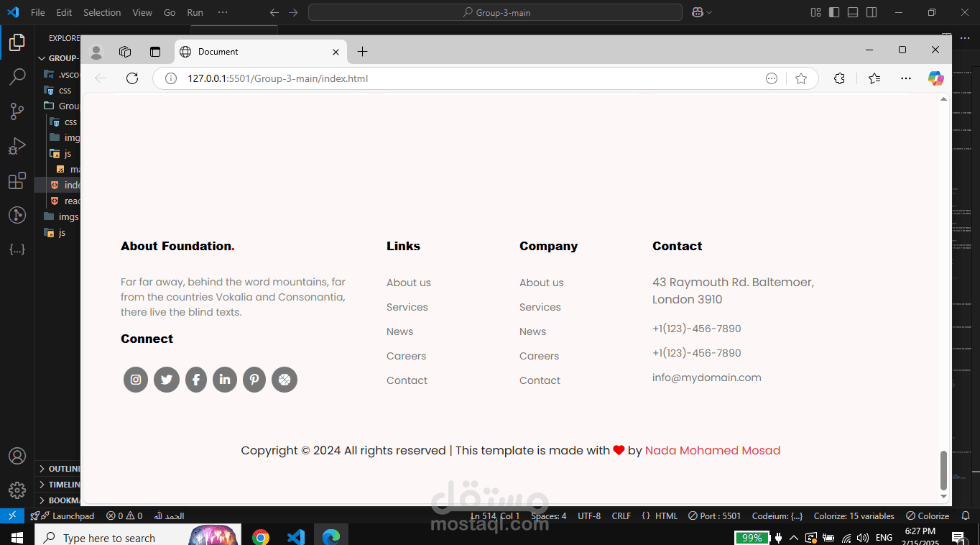Click the Windows Start button
980x545 pixels.
[x=17, y=537]
